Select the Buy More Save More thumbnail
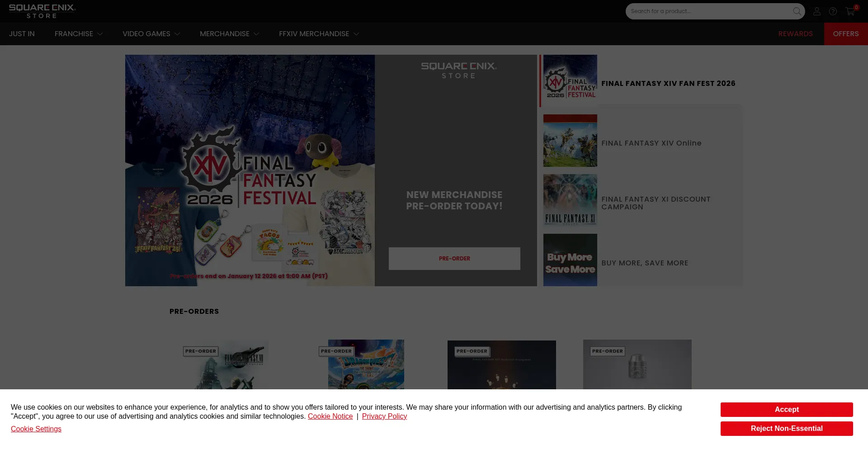 570,260
